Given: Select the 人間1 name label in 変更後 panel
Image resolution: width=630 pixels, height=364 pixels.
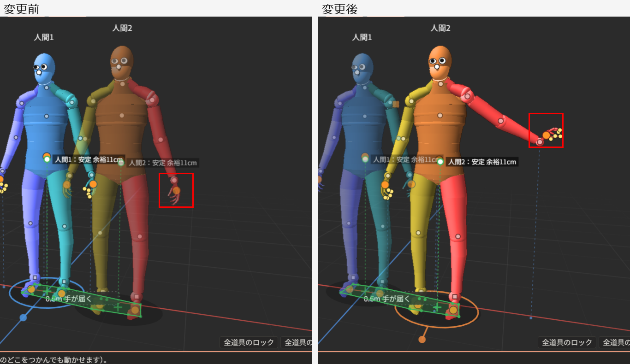Looking at the screenshot, I should coord(362,37).
